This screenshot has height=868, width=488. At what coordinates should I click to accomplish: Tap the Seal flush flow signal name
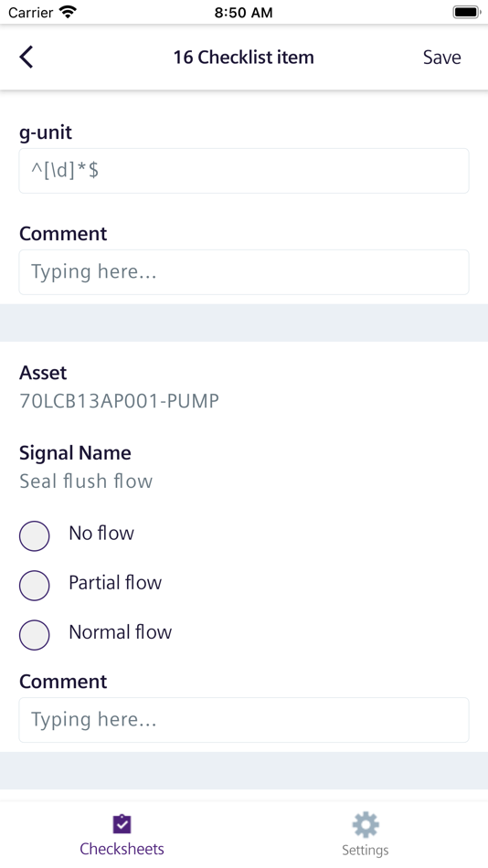(x=86, y=481)
